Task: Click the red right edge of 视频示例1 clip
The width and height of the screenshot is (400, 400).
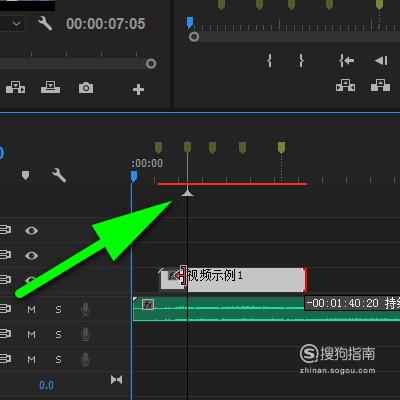Action: point(305,280)
